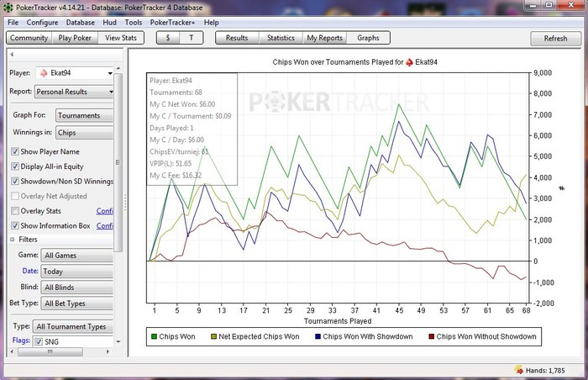588x380 pixels.
Task: Open the Player dropdown
Action: tap(75, 73)
